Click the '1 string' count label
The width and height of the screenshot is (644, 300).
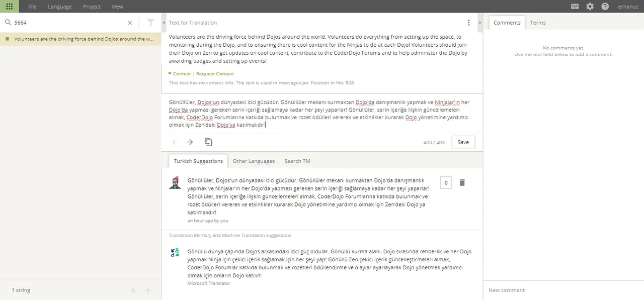(x=21, y=290)
